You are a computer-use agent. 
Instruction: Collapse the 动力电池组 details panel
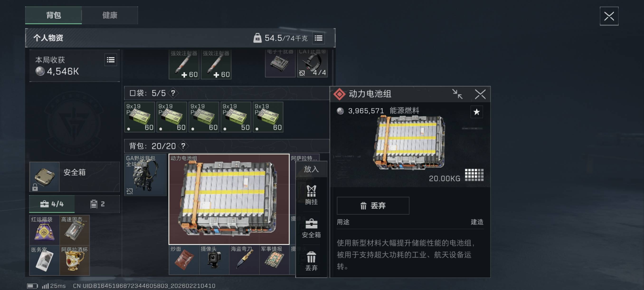click(x=457, y=94)
